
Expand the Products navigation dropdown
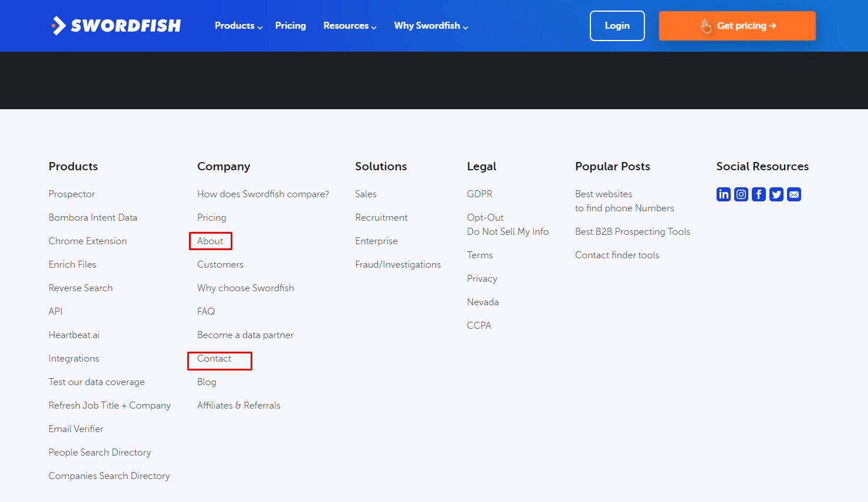click(238, 25)
